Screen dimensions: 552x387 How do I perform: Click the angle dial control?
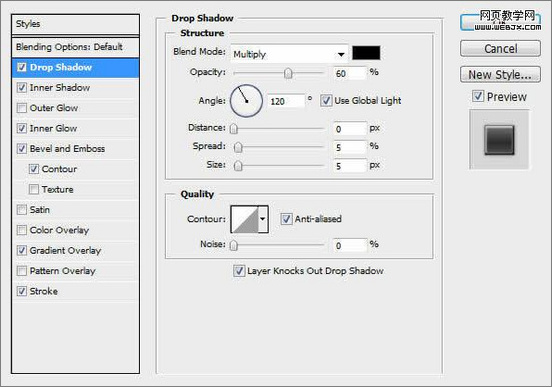[x=246, y=101]
